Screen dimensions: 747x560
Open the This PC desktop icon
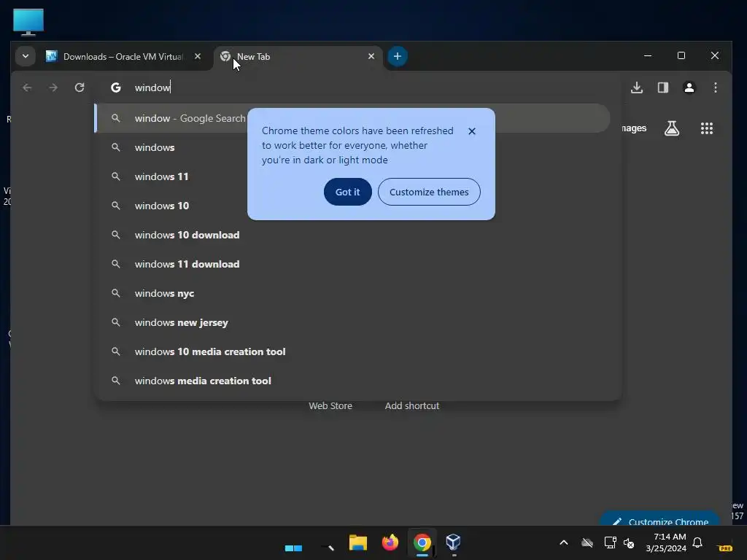pos(28,22)
